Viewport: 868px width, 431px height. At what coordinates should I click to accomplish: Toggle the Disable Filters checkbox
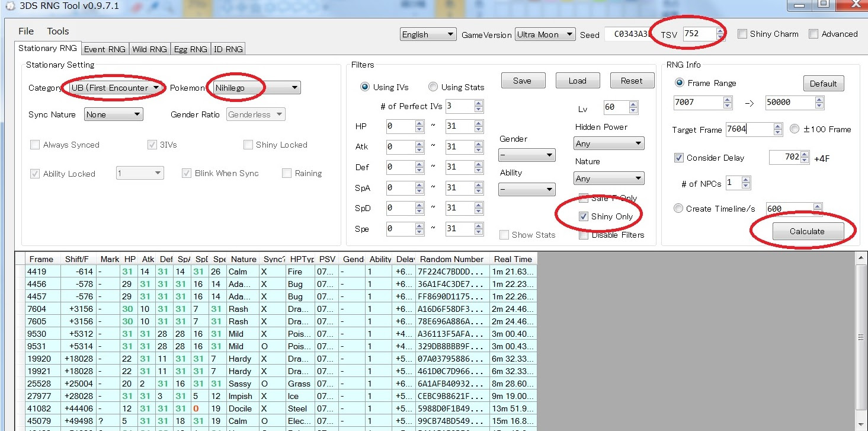[x=584, y=235]
